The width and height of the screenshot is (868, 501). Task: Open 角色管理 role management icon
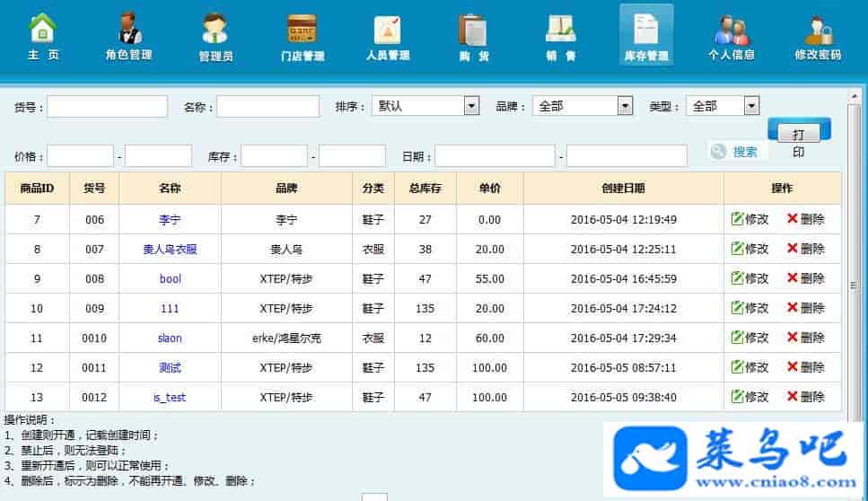pos(129,34)
